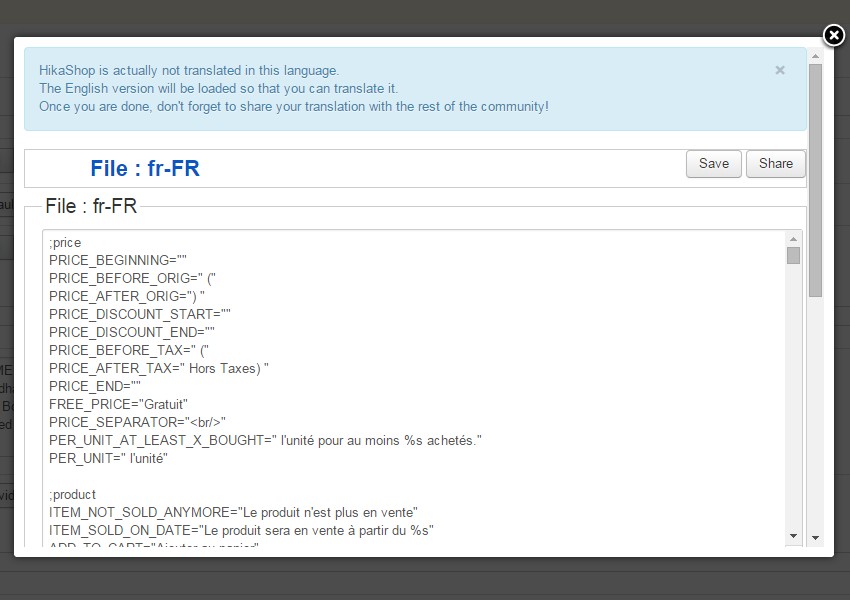Image resolution: width=850 pixels, height=600 pixels.
Task: Click the popup vertical scrollbar thumb
Action: (815, 180)
